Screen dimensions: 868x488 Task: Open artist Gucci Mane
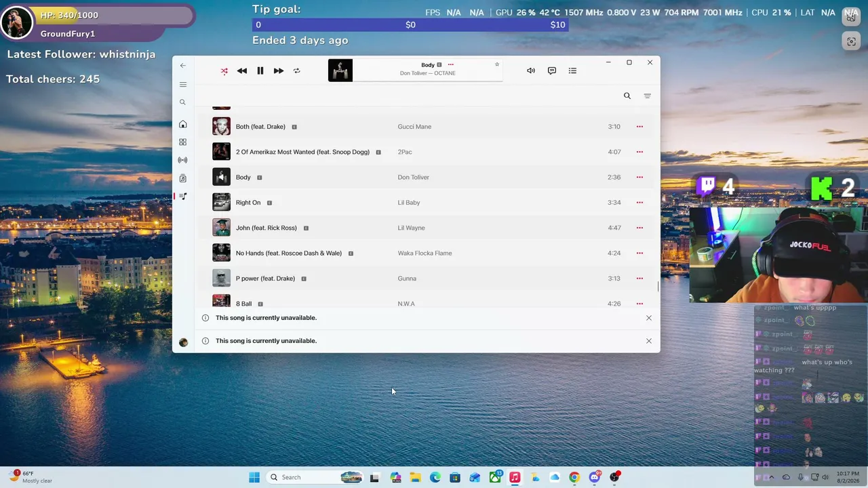(414, 127)
